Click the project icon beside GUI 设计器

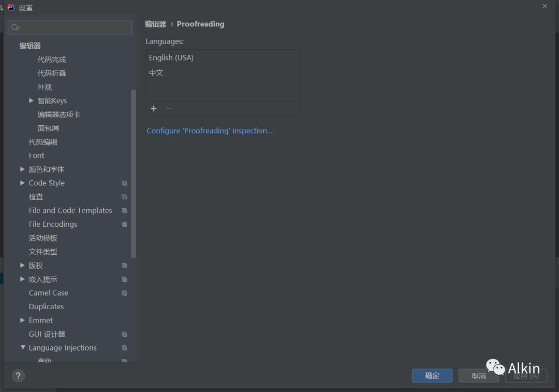click(x=124, y=334)
